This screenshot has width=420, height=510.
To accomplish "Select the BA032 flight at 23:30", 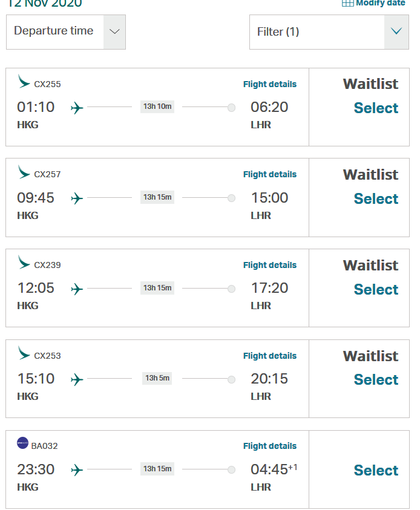I will (x=376, y=471).
